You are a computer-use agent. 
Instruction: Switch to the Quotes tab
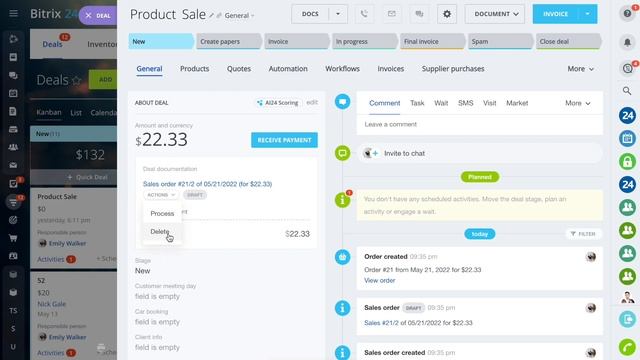pyautogui.click(x=239, y=69)
